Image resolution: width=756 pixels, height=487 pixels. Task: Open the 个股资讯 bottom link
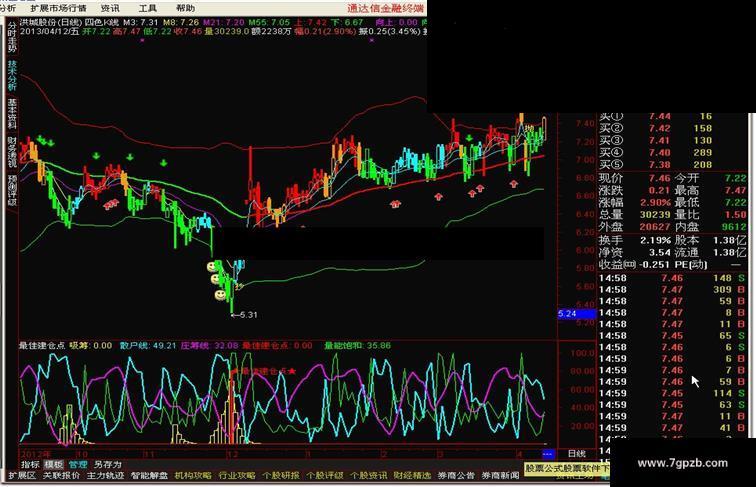(x=368, y=475)
